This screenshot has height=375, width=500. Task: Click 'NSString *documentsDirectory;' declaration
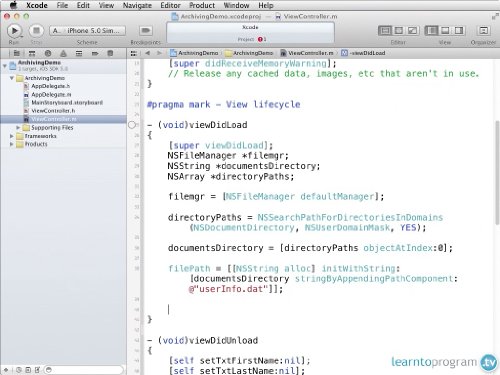click(244, 166)
